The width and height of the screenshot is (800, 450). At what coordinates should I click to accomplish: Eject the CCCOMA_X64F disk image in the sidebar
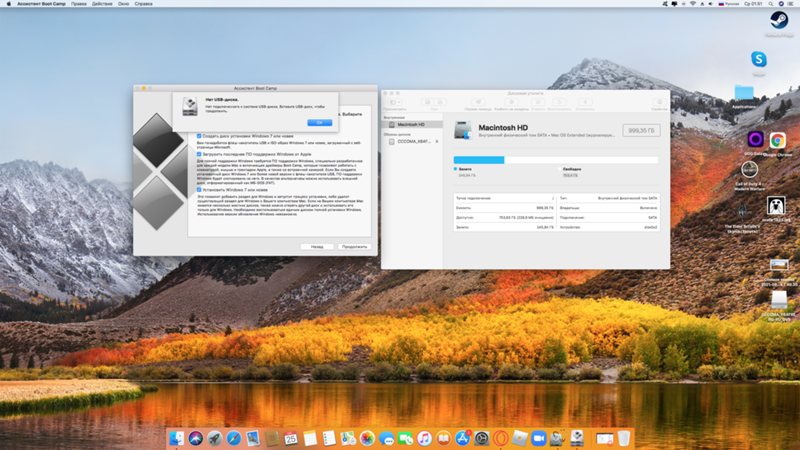(x=437, y=141)
